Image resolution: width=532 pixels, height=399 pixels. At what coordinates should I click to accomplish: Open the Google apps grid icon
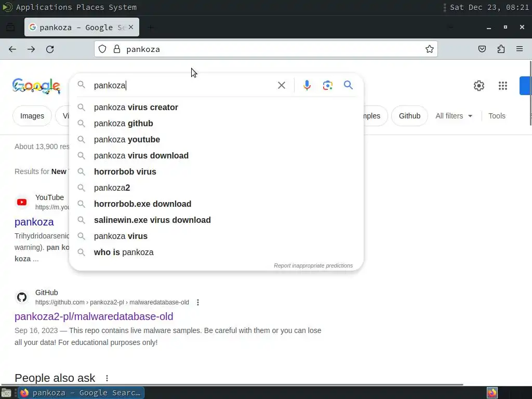(x=503, y=86)
